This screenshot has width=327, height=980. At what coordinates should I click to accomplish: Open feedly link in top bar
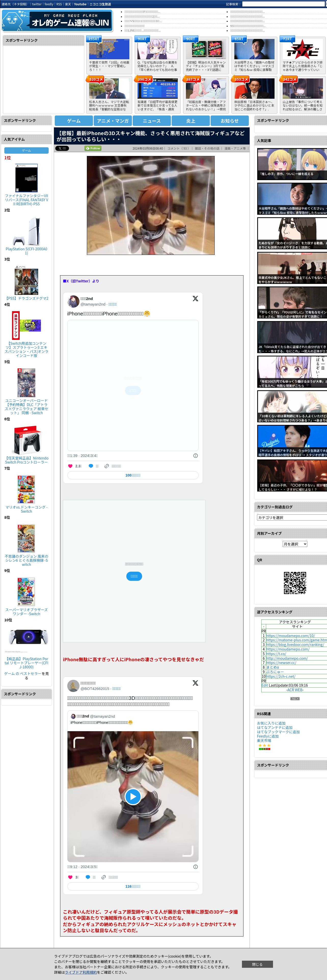click(49, 4)
